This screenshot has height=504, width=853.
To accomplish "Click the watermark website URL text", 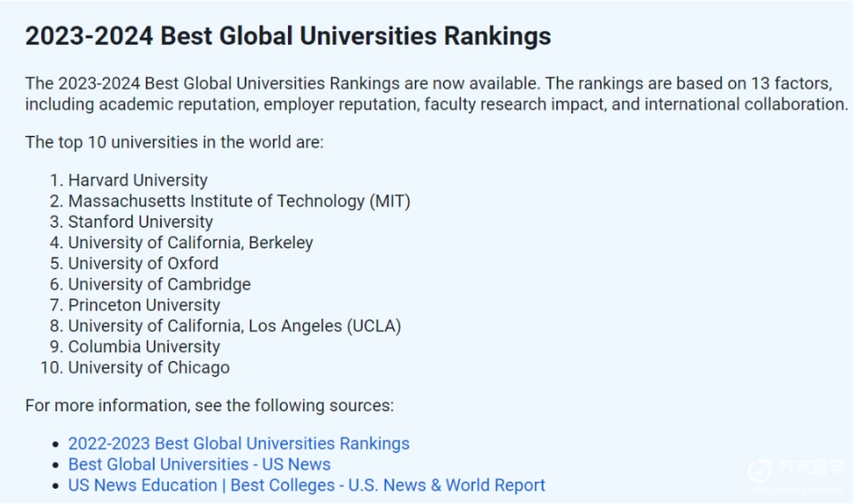I will [797, 490].
